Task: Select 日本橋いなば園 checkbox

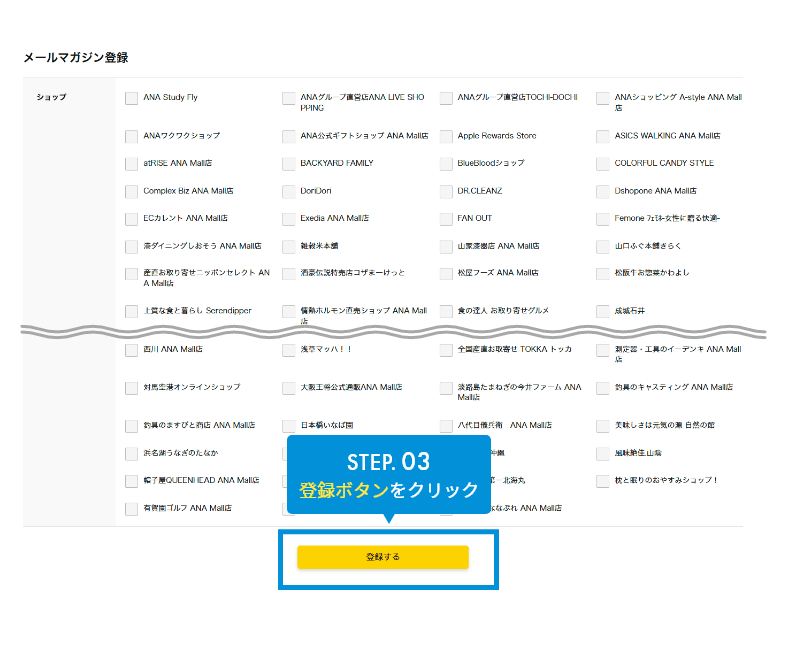Action: click(x=288, y=425)
